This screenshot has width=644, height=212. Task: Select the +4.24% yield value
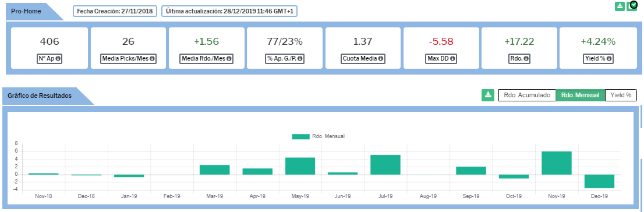tap(598, 41)
